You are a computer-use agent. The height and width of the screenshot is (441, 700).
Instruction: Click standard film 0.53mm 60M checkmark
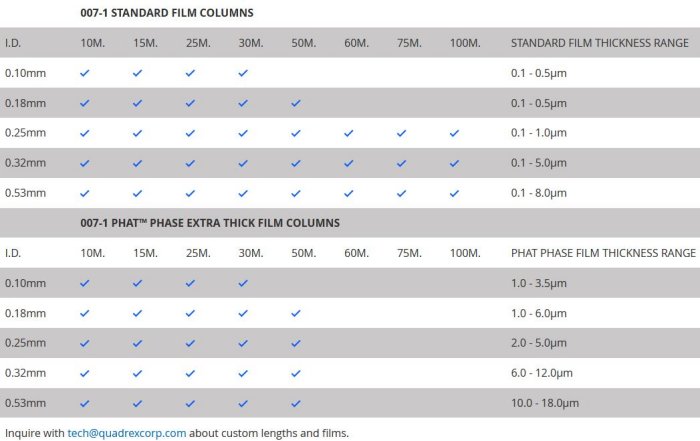[x=349, y=193]
